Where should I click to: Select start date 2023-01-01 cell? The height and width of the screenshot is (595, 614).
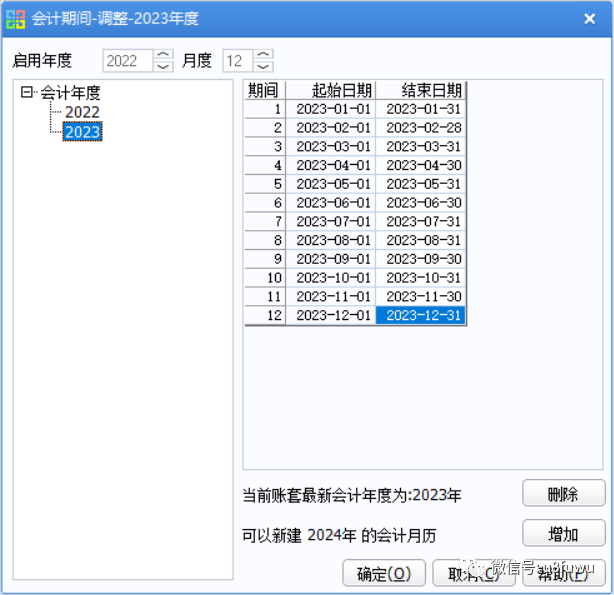coord(331,109)
